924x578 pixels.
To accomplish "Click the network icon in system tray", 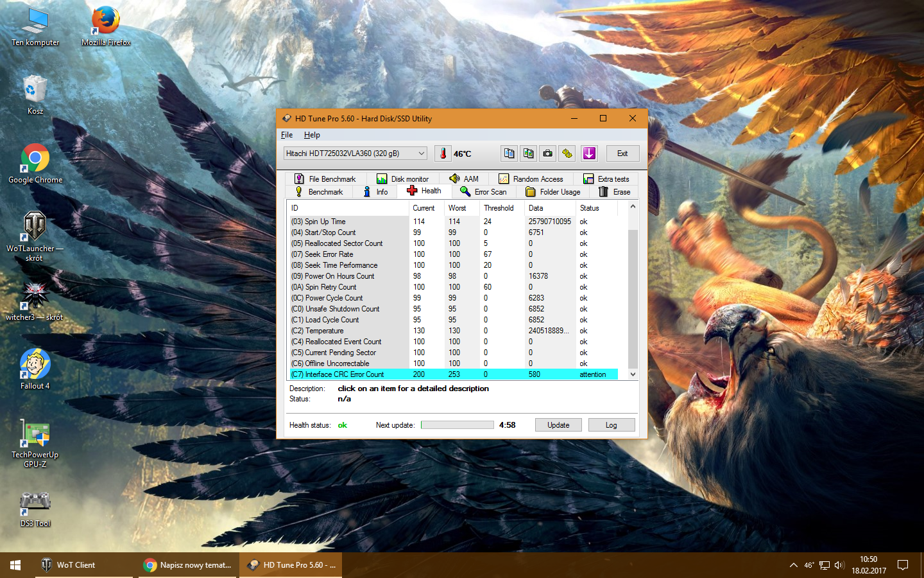I will (825, 565).
